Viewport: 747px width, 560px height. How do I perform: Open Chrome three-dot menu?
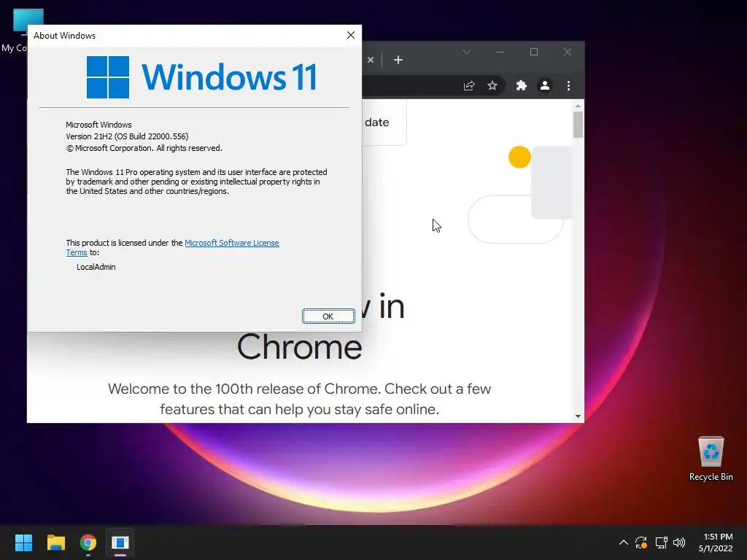(568, 86)
